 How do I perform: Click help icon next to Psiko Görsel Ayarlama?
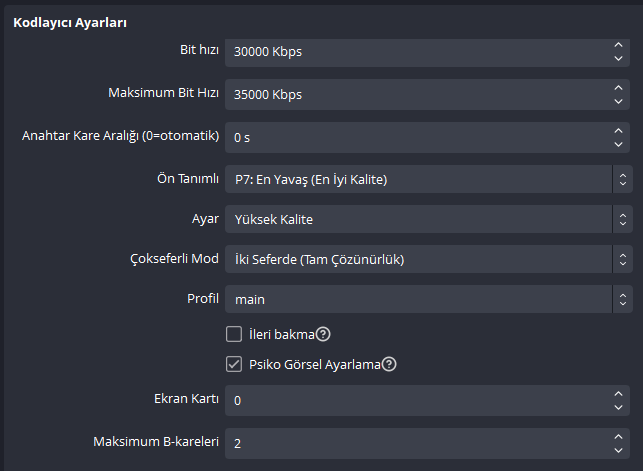pos(390,364)
